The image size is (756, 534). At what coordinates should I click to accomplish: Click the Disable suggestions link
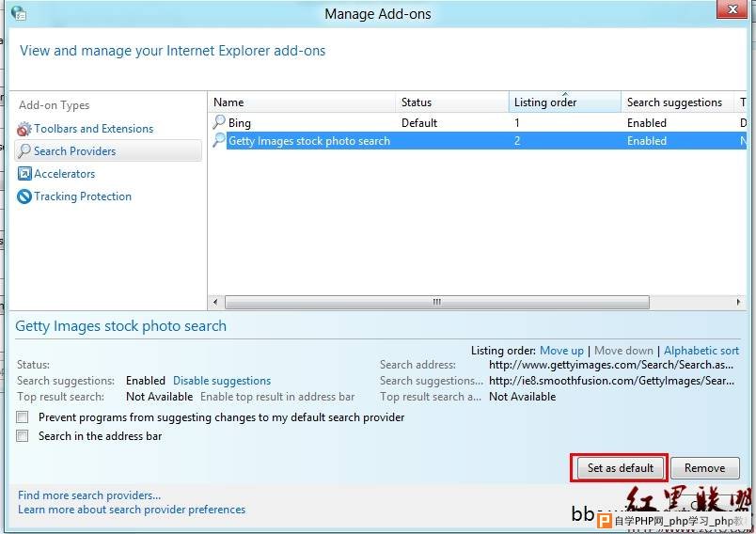222,381
